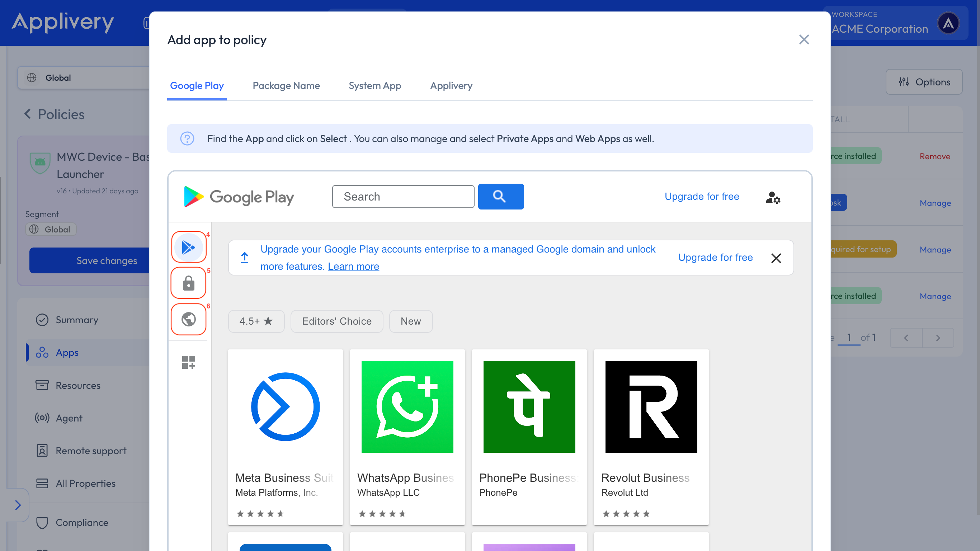Select the Google Play apps sidebar icon
This screenshot has width=980, height=551.
(188, 247)
